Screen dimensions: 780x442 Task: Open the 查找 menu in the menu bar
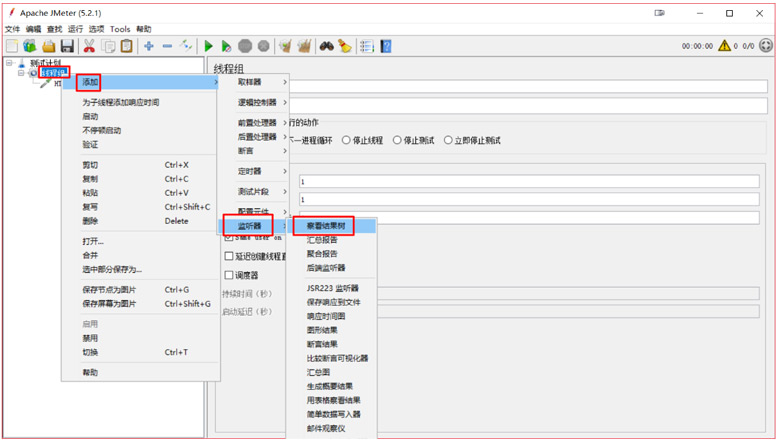[54, 29]
